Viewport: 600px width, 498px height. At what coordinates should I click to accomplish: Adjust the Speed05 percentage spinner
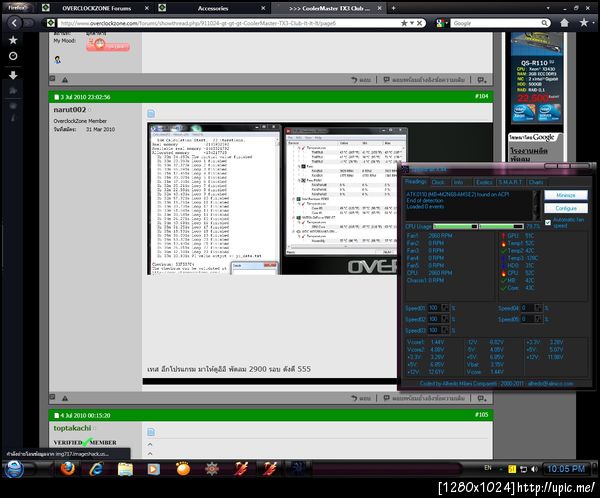538,319
